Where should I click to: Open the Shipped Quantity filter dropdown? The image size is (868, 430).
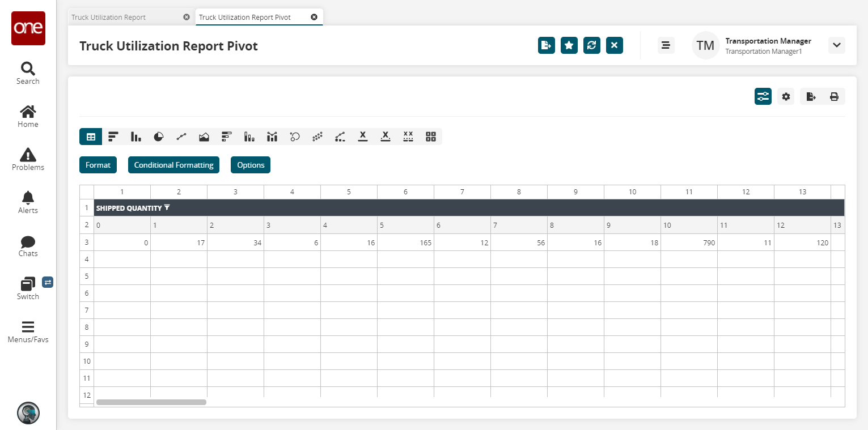[x=167, y=208]
